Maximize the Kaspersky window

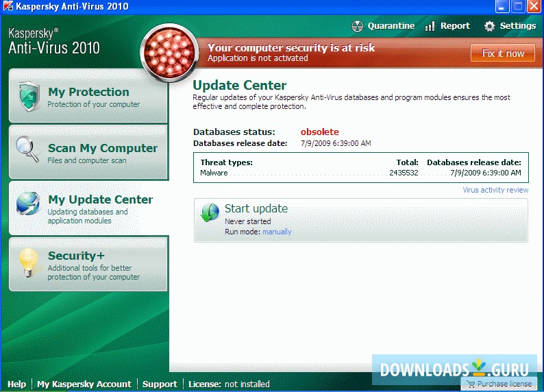[518, 6]
